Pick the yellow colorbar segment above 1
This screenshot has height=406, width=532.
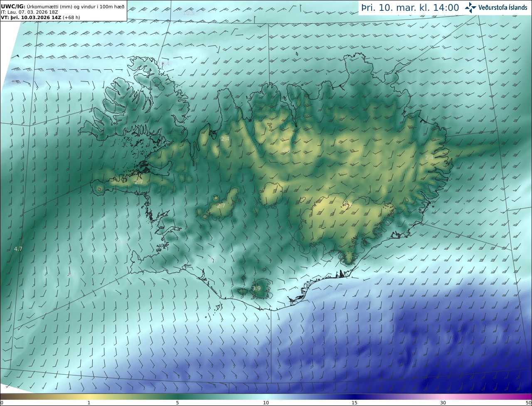click(89, 396)
